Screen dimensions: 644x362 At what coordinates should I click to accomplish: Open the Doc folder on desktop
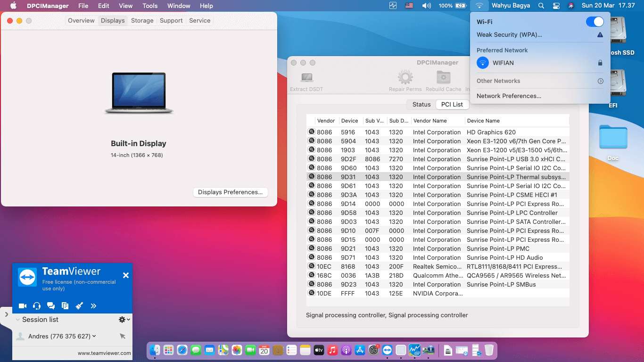(x=613, y=143)
